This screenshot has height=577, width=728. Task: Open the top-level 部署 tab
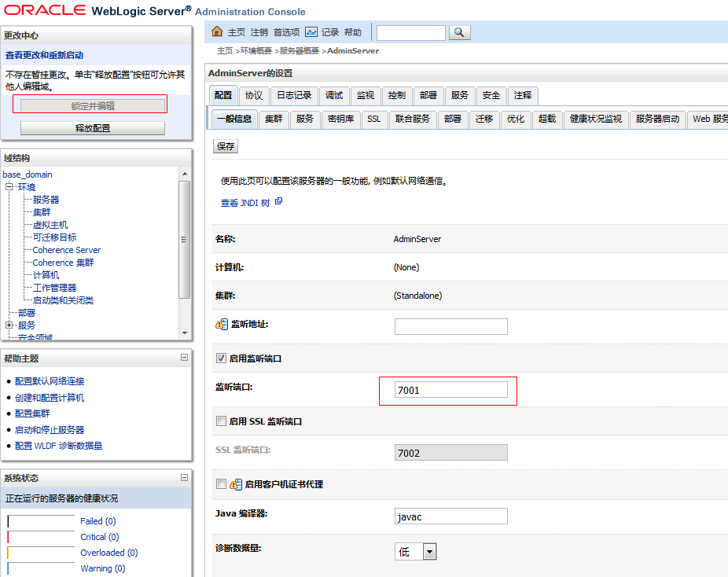[428, 96]
